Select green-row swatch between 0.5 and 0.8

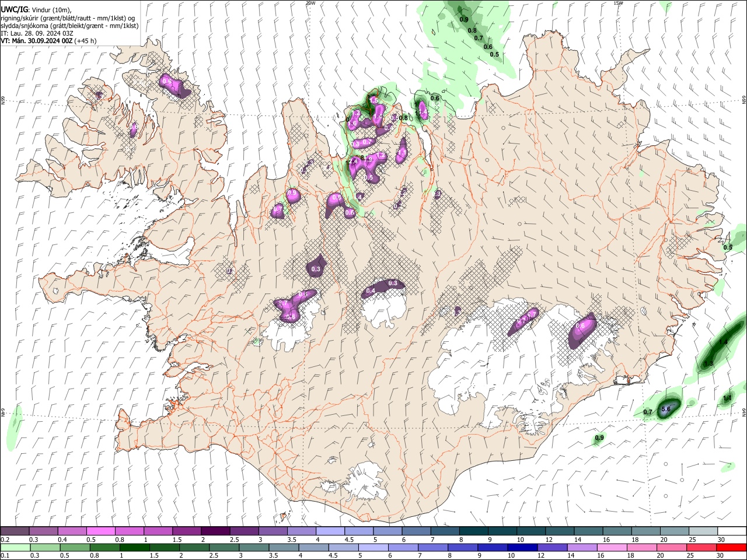coord(75,547)
